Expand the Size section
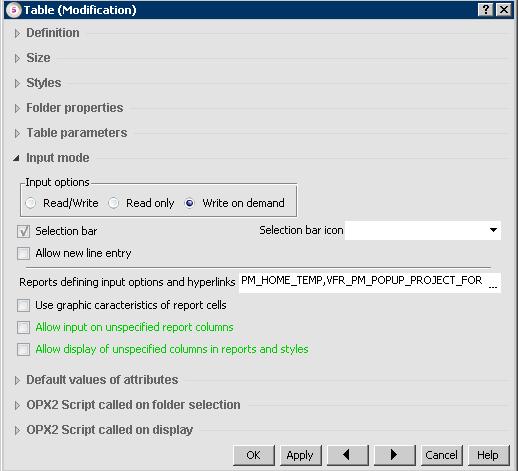 (17, 58)
